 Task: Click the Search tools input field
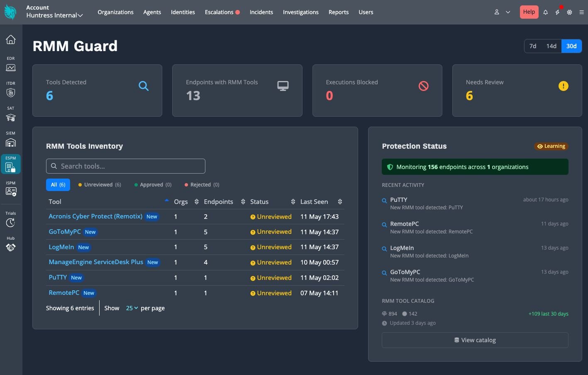pos(126,166)
